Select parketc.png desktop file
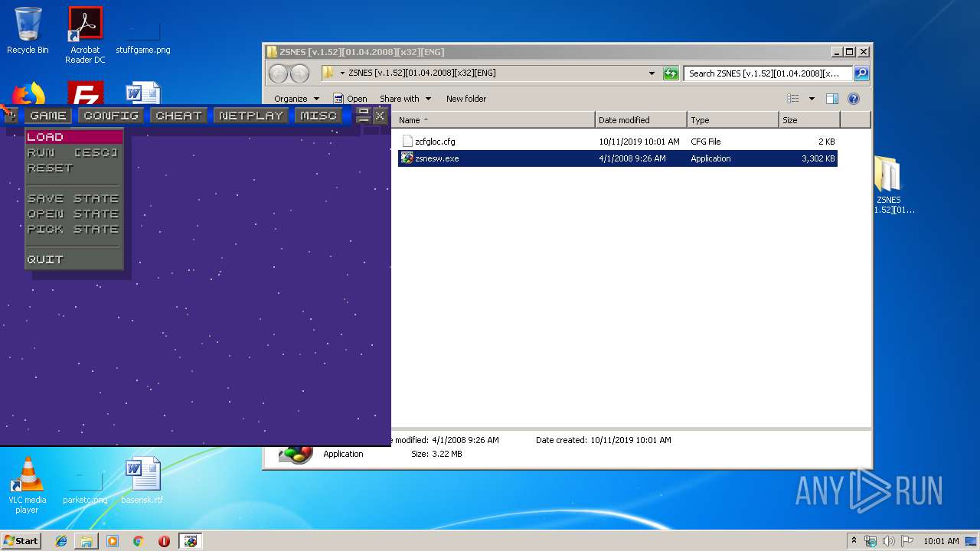980x551 pixels. [x=85, y=487]
